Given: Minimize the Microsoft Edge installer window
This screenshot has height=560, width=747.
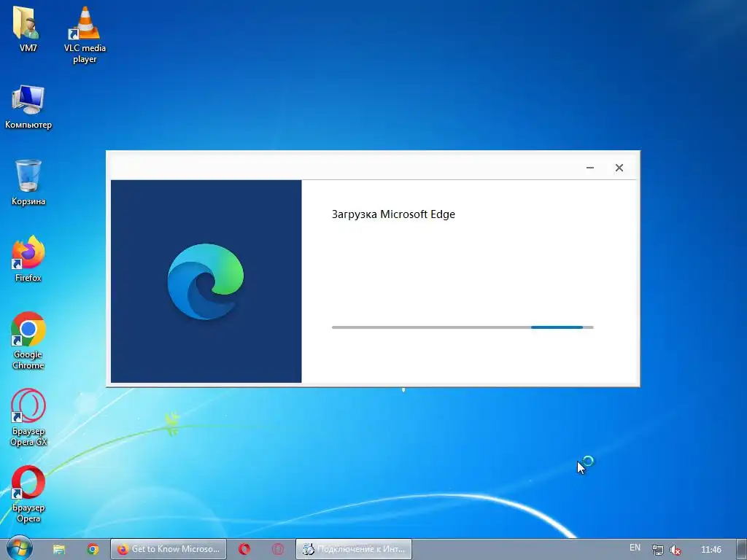Looking at the screenshot, I should click(589, 168).
